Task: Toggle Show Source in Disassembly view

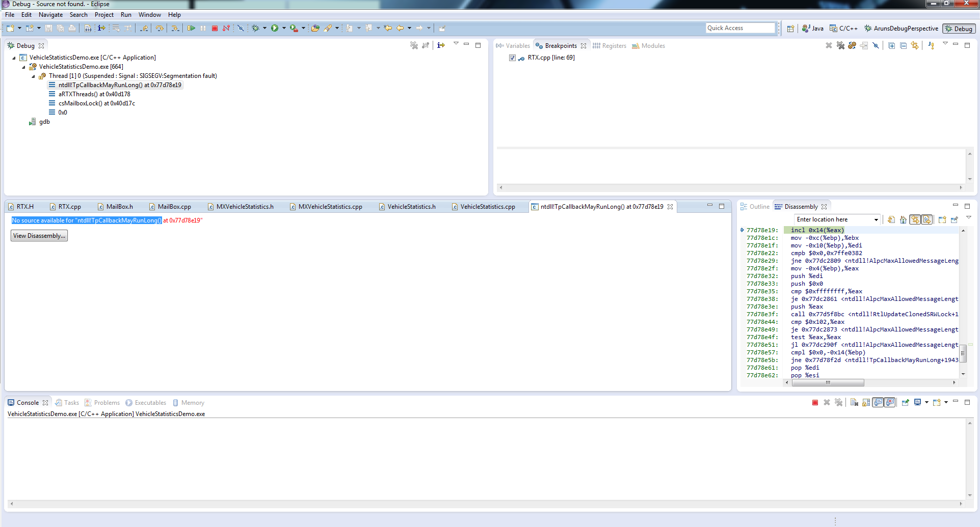Action: click(x=928, y=219)
